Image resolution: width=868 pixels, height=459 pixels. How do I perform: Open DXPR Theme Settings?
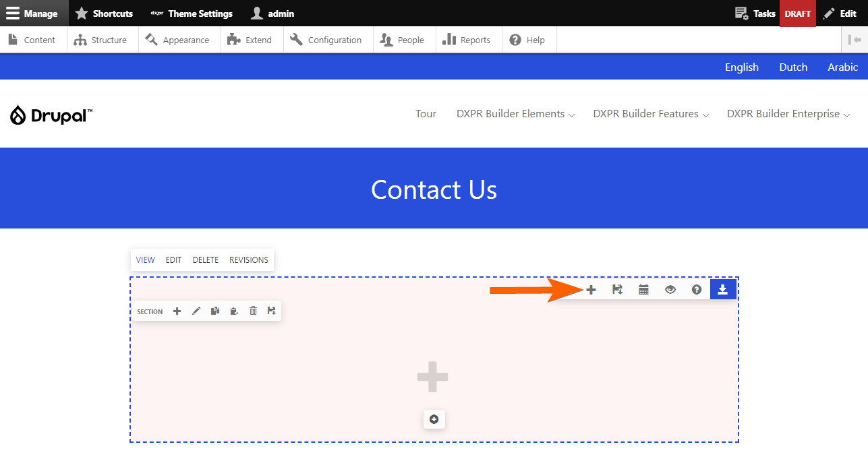point(192,13)
